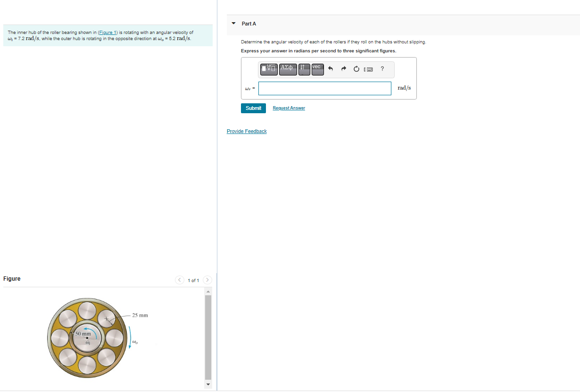
Task: Open the keyboard shortcuts icon
Action: (369, 69)
